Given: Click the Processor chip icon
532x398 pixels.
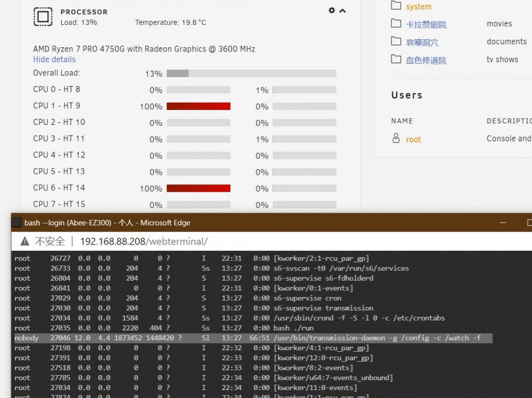Looking at the screenshot, I should coord(43,16).
